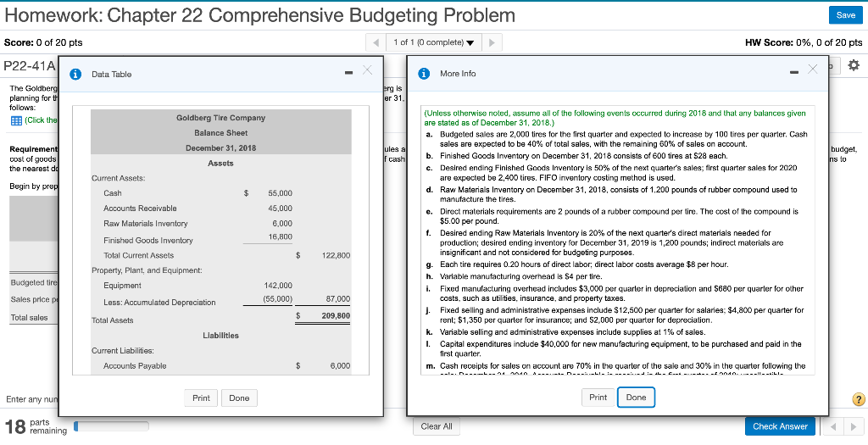
Task: Minimize the More Info dialog
Action: coord(794,71)
